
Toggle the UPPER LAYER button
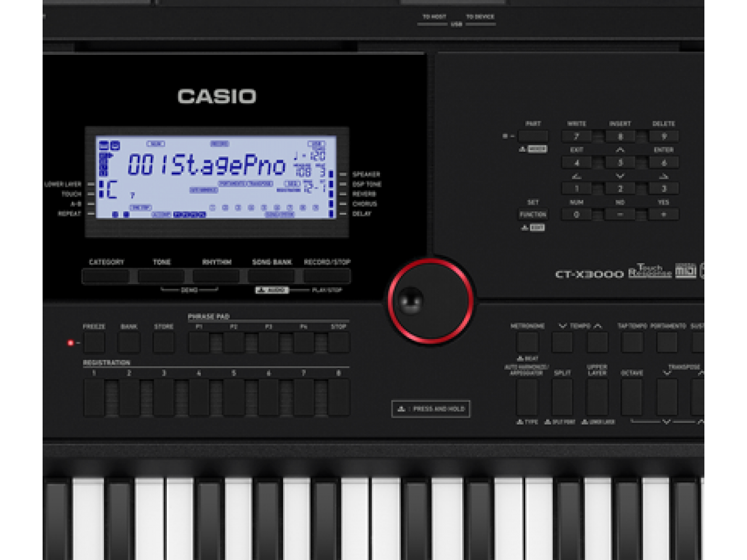[598, 397]
